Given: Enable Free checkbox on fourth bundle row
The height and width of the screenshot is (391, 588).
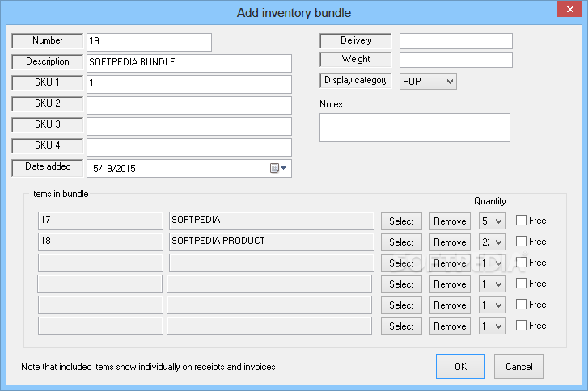Looking at the screenshot, I should (521, 283).
